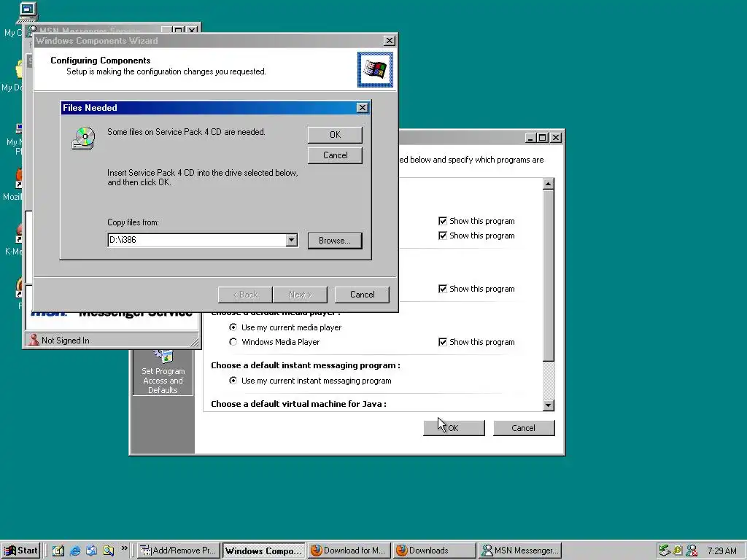The height and width of the screenshot is (560, 747).
Task: Switch to Download for M... Firefox taskbar button
Action: pos(349,551)
